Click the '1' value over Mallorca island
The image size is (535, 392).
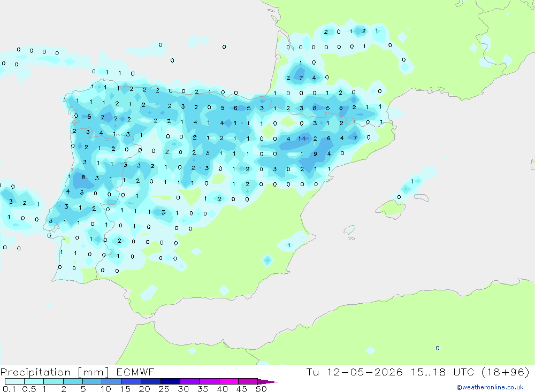412,181
